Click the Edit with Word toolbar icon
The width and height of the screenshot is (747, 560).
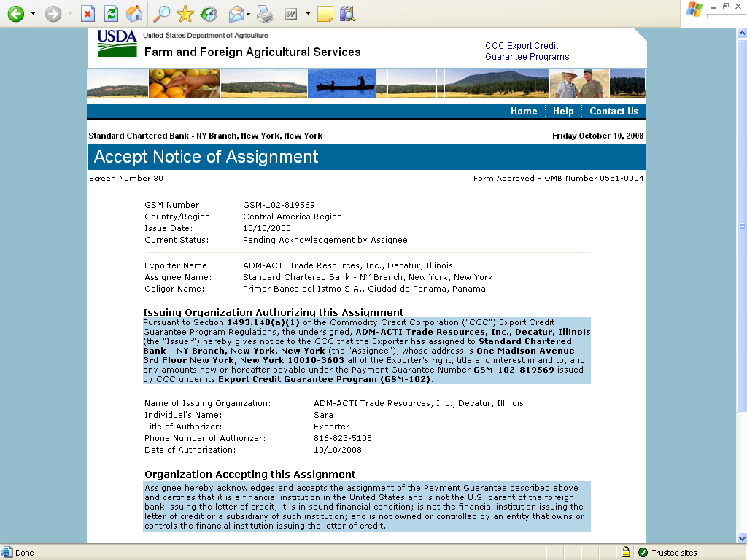(x=291, y=14)
